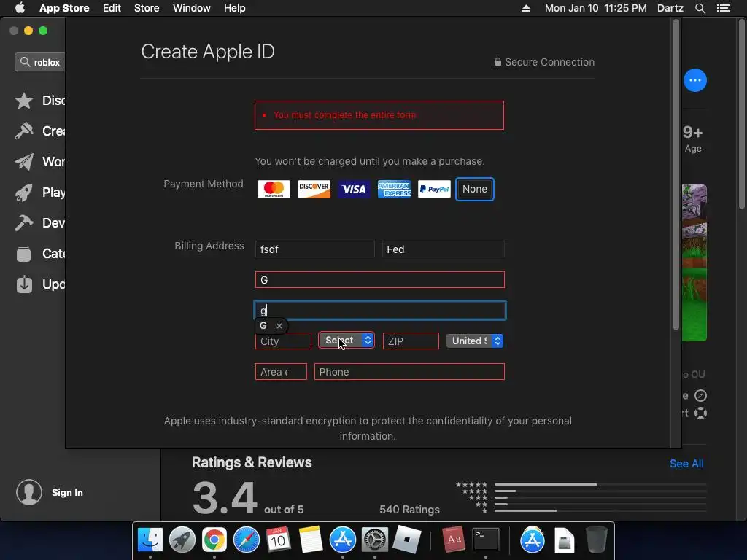
Task: Dismiss the autocomplete suggestion with the x
Action: [279, 326]
